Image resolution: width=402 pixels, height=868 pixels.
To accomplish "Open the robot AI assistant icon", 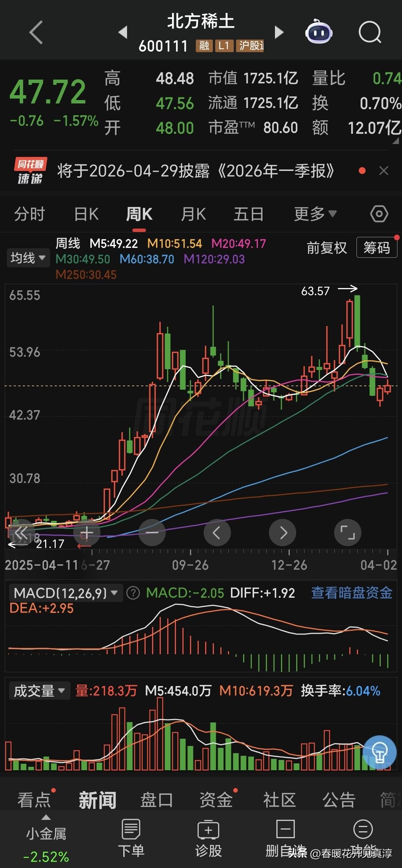I will [x=319, y=32].
